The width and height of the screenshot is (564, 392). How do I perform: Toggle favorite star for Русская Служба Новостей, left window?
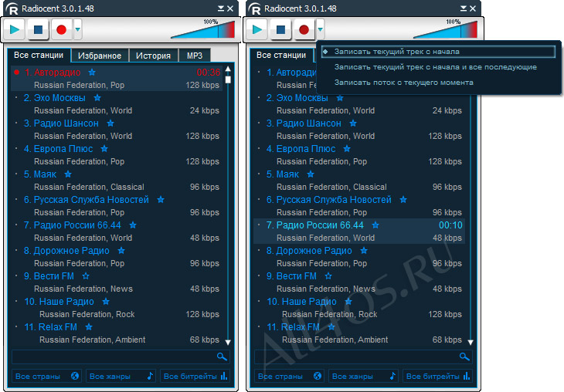(x=161, y=199)
